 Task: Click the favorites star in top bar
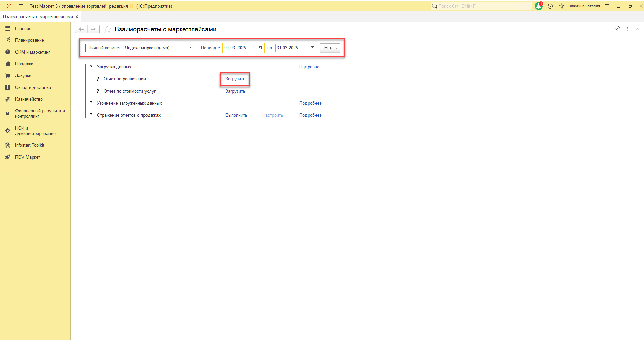(561, 6)
